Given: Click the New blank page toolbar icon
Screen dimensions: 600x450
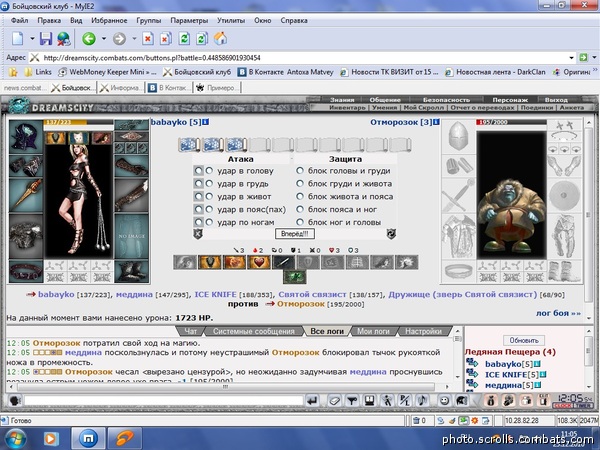Looking at the screenshot, I should click(x=18, y=38).
